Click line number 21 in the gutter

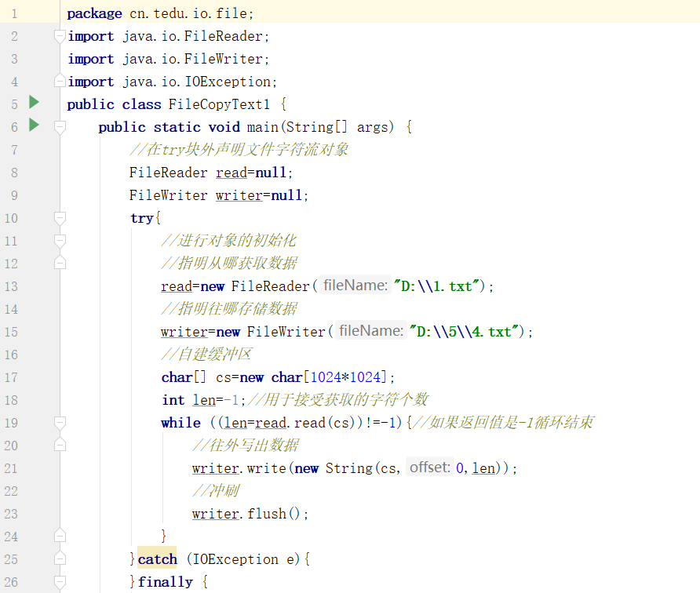[x=11, y=468]
